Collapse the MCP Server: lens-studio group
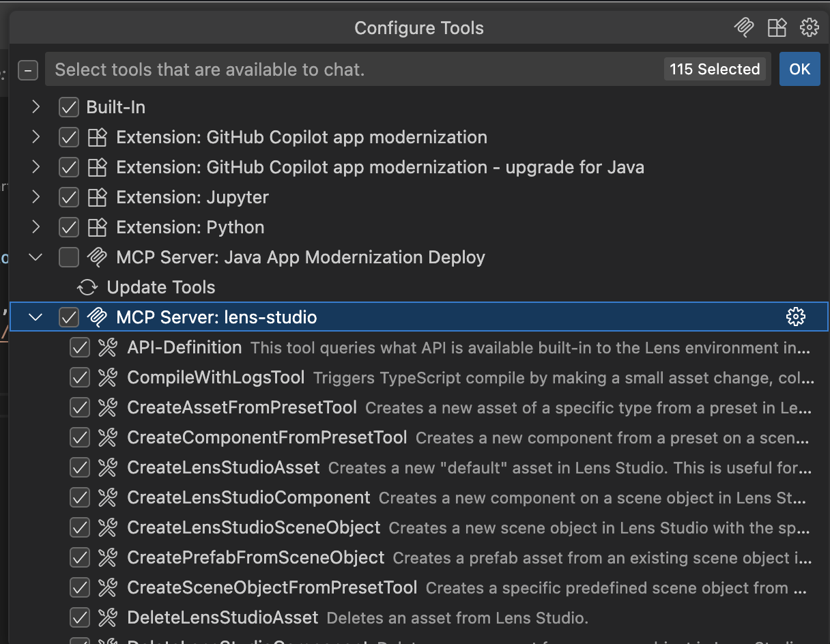 (35, 317)
